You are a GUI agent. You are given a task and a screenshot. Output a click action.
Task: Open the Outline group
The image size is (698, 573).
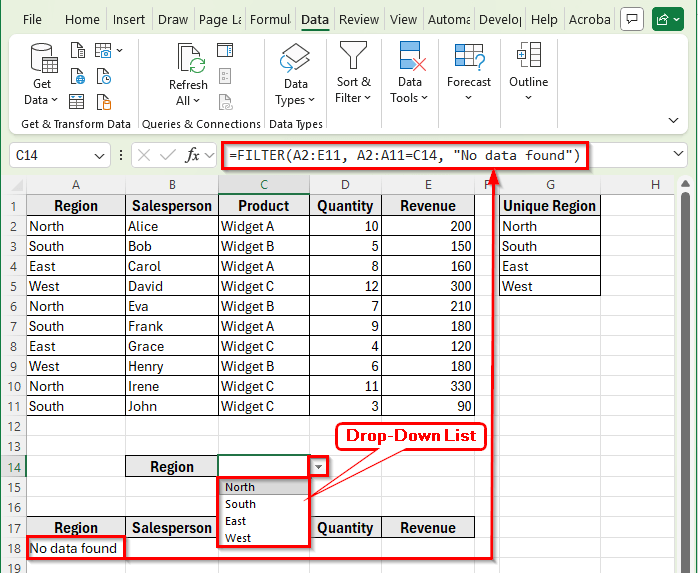point(528,73)
